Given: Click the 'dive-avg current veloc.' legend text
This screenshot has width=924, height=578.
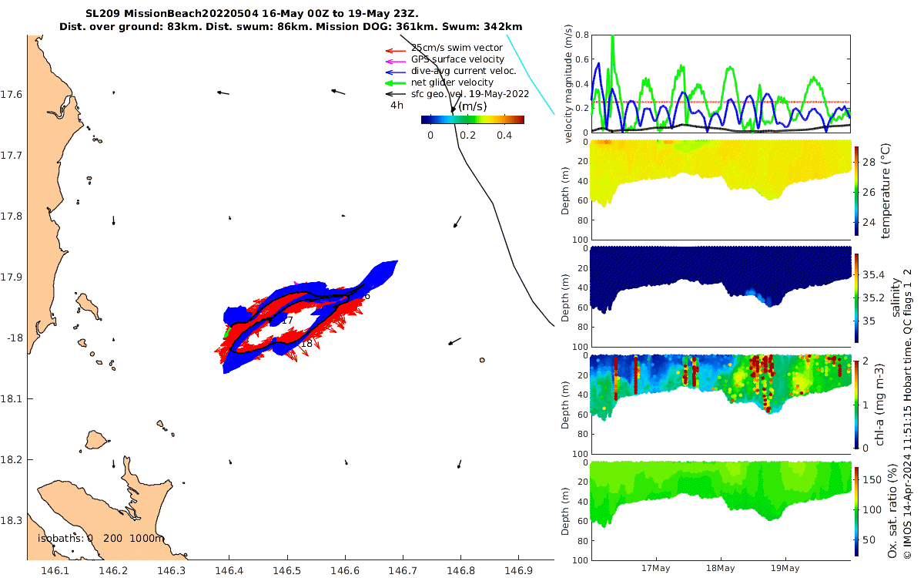Looking at the screenshot, I should tap(464, 71).
